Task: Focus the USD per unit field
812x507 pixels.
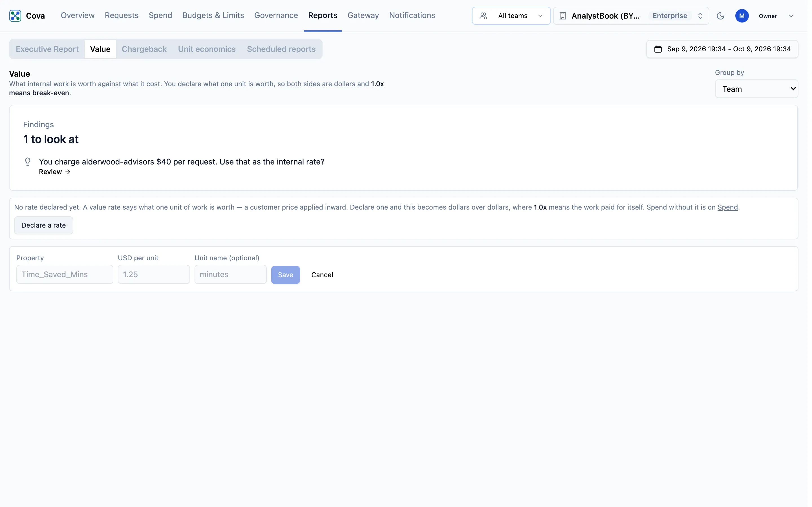Action: [154, 275]
